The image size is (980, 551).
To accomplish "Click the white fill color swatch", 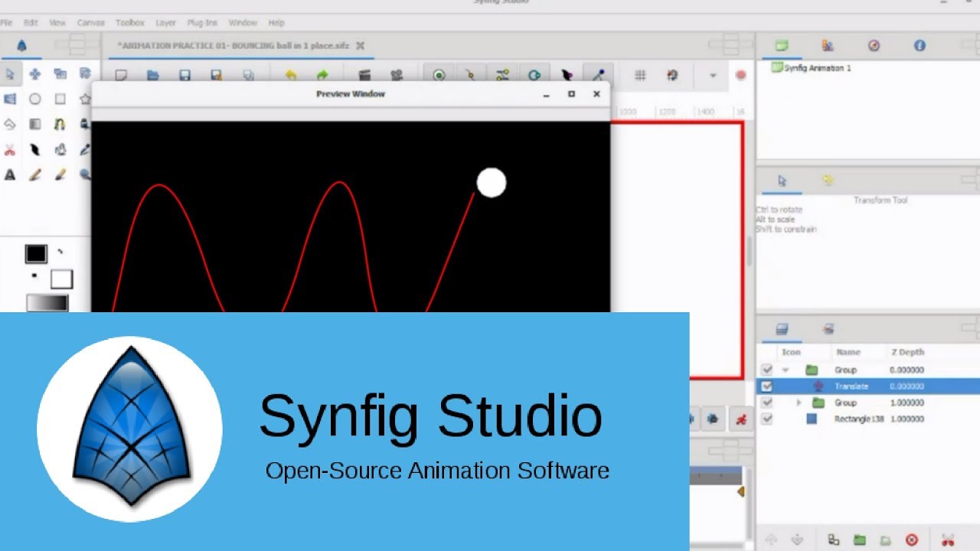I will pos(61,279).
